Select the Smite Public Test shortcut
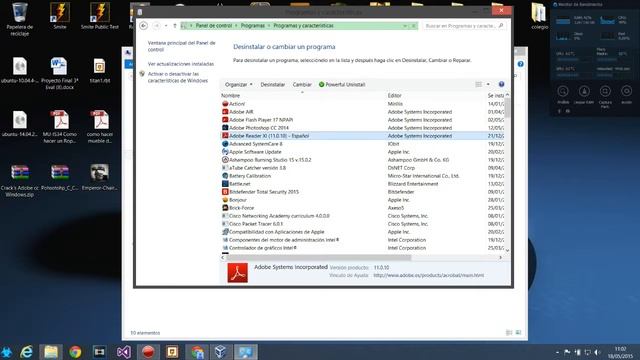This screenshot has width=640, height=360. pyautogui.click(x=100, y=16)
